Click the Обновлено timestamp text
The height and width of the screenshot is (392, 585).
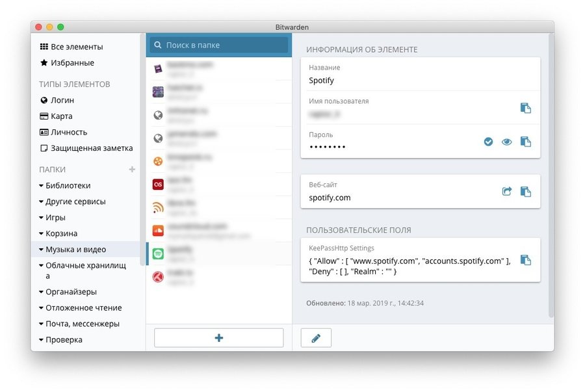pyautogui.click(x=365, y=303)
